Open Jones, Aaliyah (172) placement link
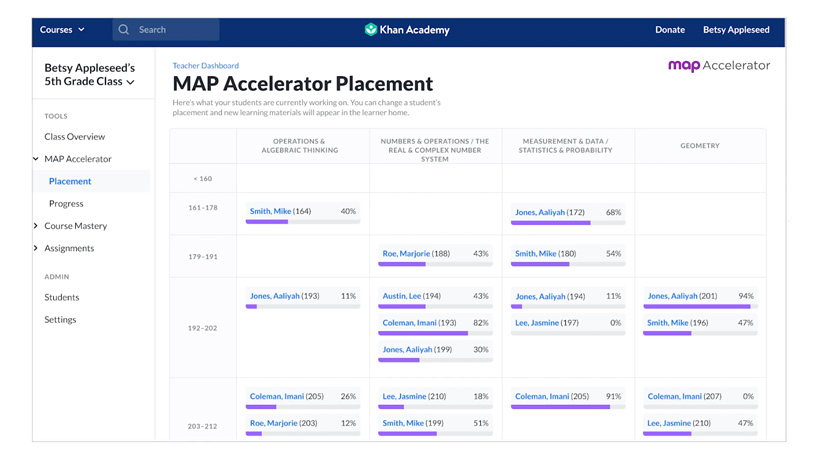This screenshot has width=820, height=455. (x=540, y=212)
